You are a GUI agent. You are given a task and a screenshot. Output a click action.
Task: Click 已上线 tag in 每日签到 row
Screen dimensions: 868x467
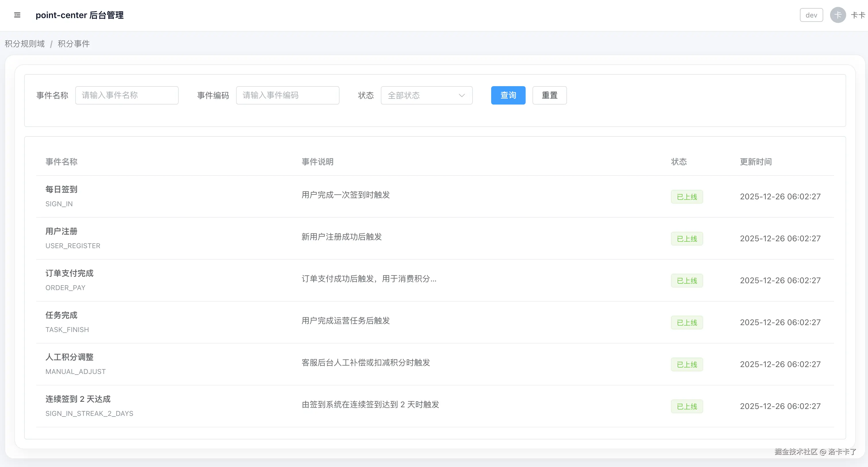[x=686, y=197]
